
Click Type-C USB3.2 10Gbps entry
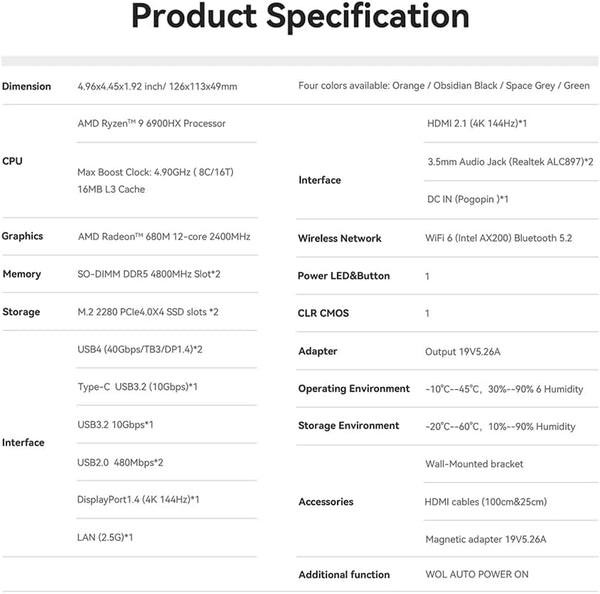[138, 387]
